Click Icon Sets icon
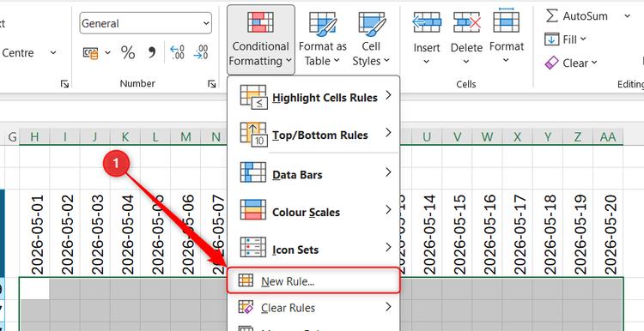The image size is (644, 331). pyautogui.click(x=253, y=247)
